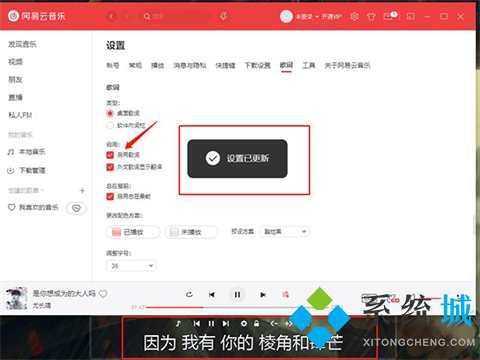This screenshot has height=360, width=480.
Task: Switch to the 关于网易云音乐 tab
Action: click(347, 65)
